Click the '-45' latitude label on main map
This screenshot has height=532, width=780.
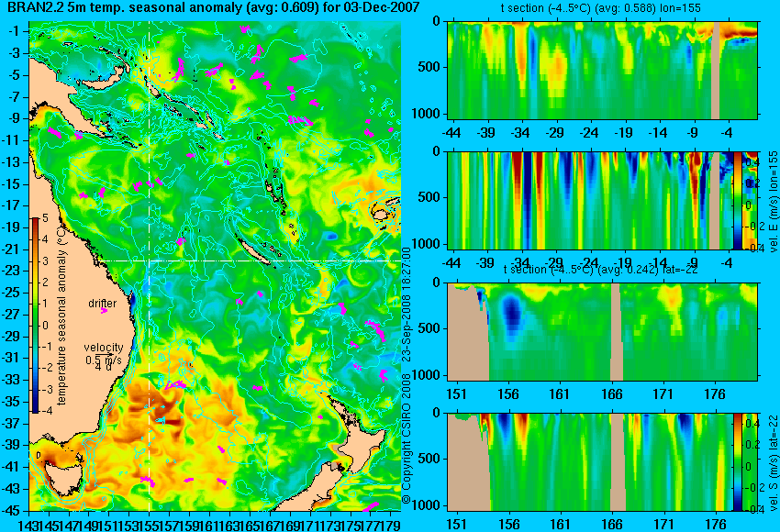(x=13, y=511)
